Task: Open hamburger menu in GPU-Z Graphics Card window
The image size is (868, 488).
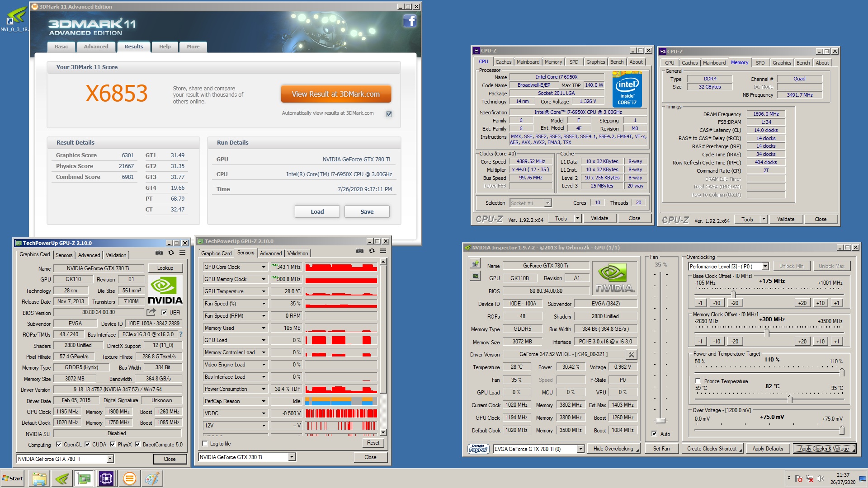Action: (183, 253)
